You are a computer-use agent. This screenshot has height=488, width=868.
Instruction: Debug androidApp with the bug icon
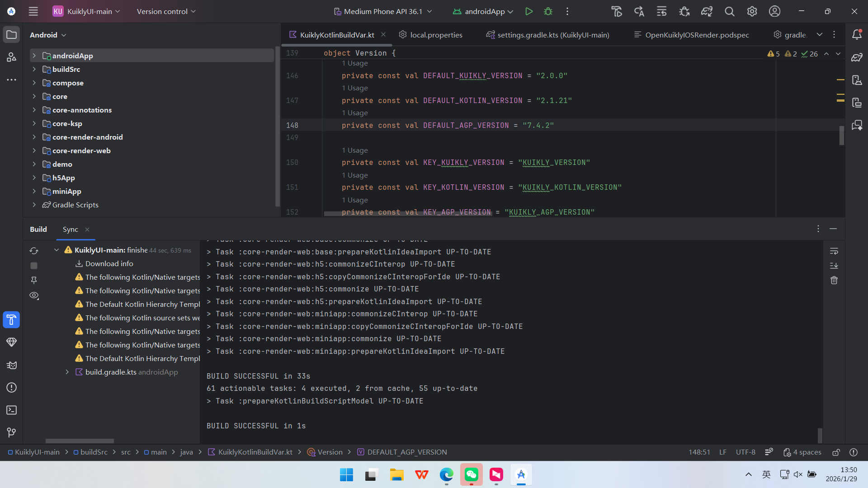548,11
